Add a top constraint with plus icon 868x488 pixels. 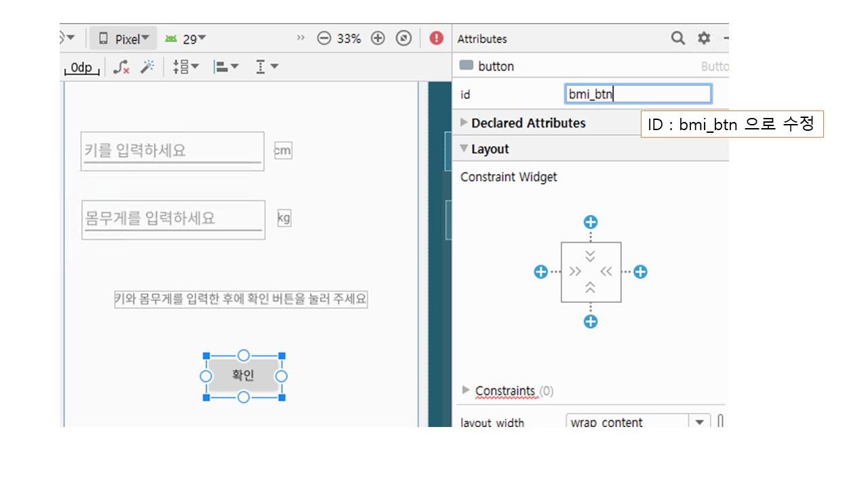point(591,222)
